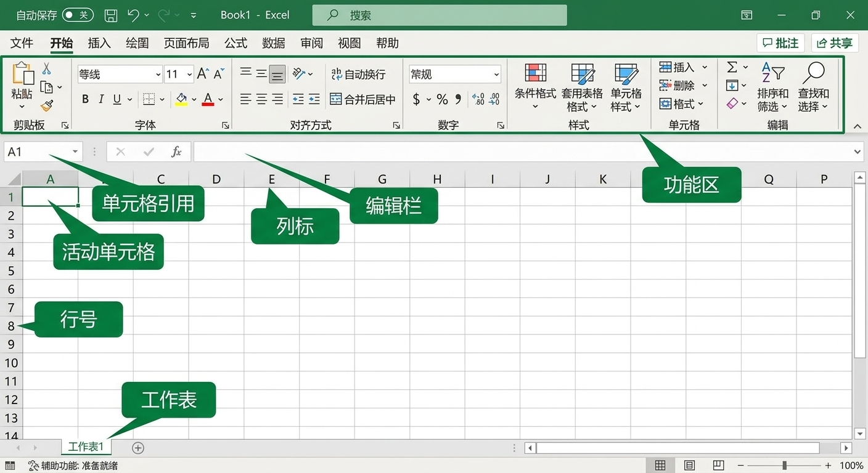This screenshot has width=868, height=473.
Task: Click the Clear eraser icon
Action: point(732,104)
